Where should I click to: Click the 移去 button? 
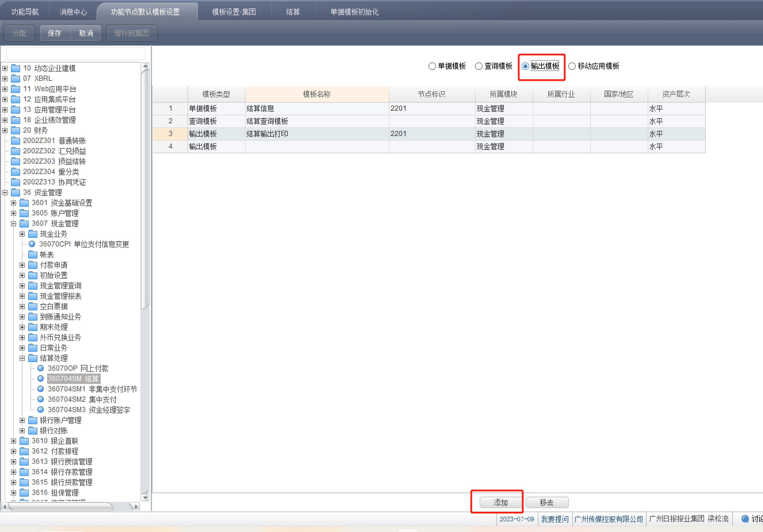click(x=547, y=502)
